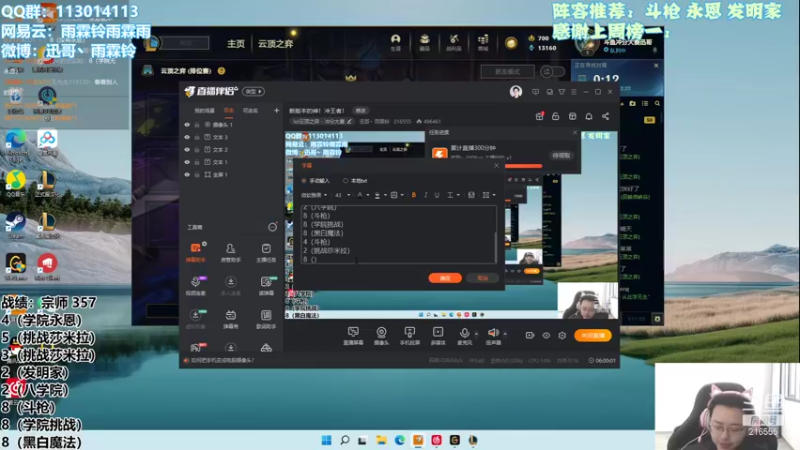This screenshot has width=800, height=450.
Task: Open 弹幕秀 tool icon
Action: pos(231,319)
